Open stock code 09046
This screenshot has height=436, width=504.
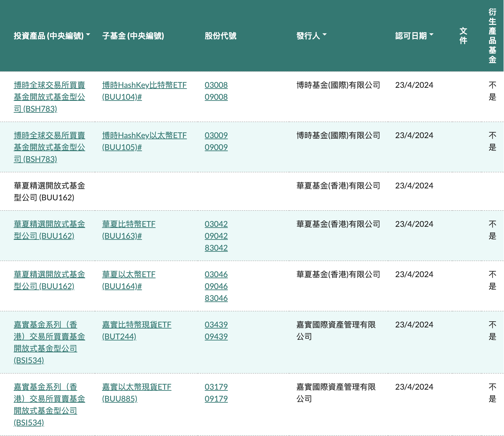tap(216, 286)
